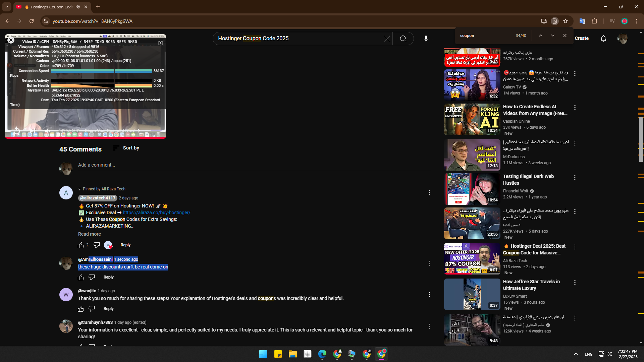644x362 pixels.
Task: Open Google Translate extension icon
Action: [582, 21]
